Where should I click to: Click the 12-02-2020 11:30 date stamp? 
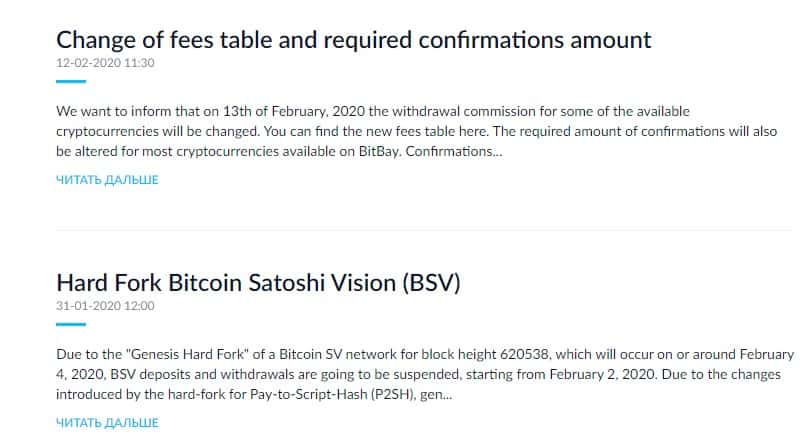pos(105,62)
